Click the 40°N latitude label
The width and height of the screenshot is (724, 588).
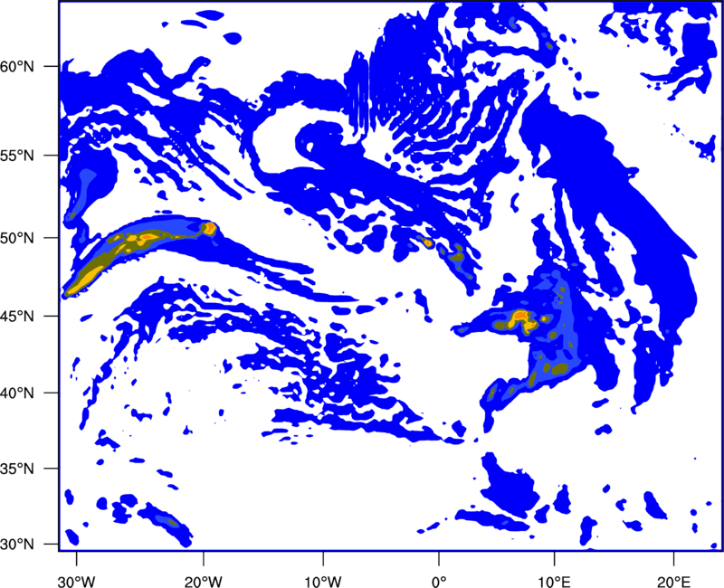click(x=17, y=393)
